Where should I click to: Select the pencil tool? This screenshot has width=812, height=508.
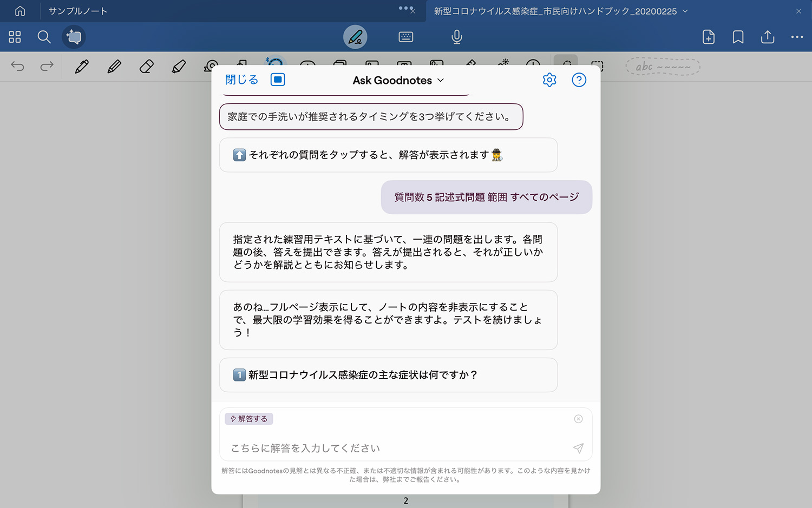click(x=114, y=67)
